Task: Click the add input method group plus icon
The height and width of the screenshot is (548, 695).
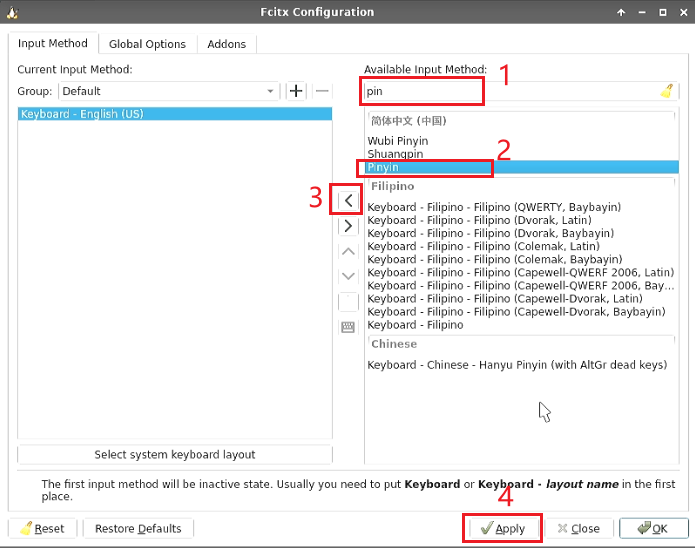Action: tap(296, 91)
